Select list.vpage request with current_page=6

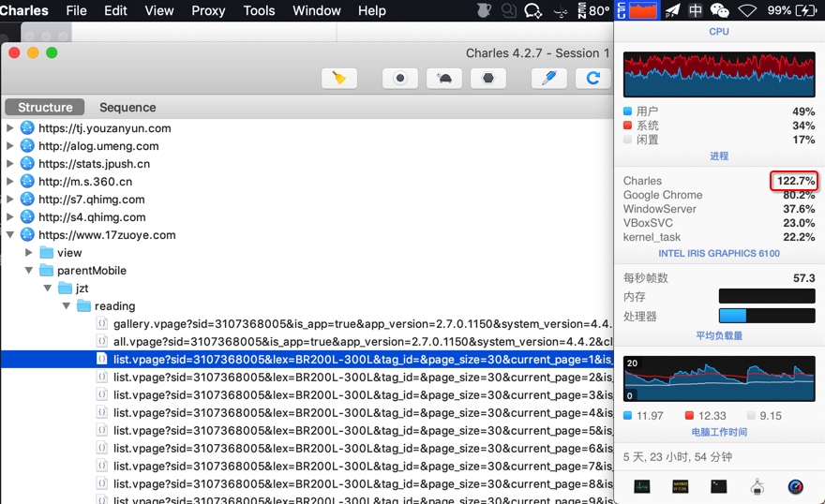point(307,449)
